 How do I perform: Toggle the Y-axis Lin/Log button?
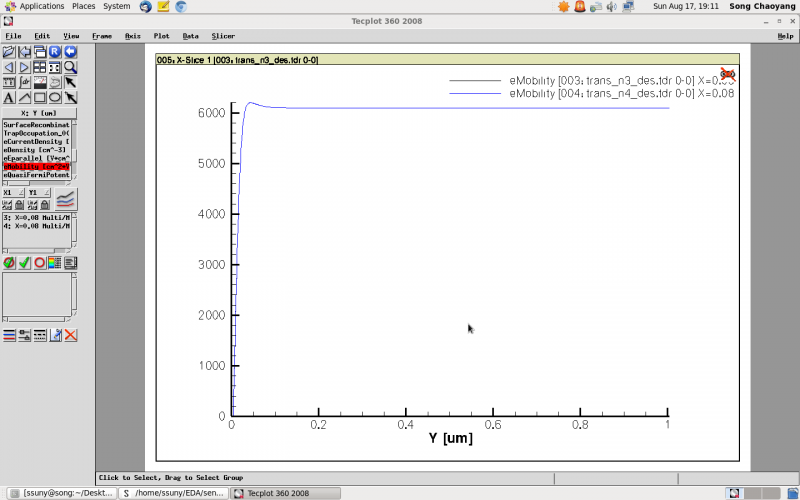[x=33, y=205]
